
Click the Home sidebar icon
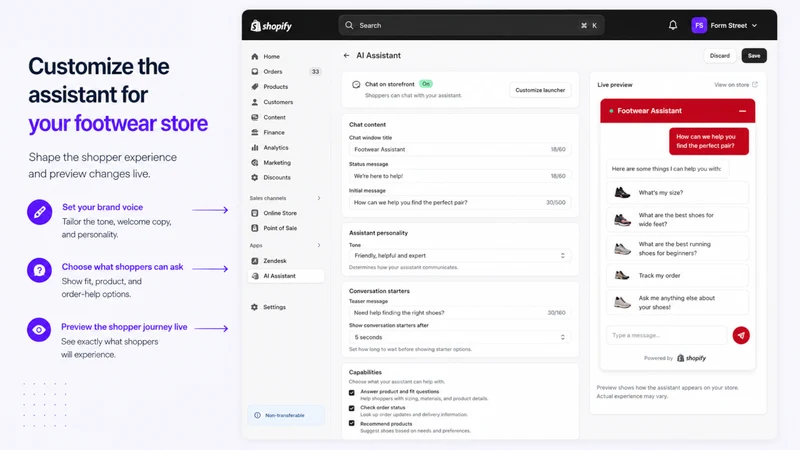coord(255,56)
